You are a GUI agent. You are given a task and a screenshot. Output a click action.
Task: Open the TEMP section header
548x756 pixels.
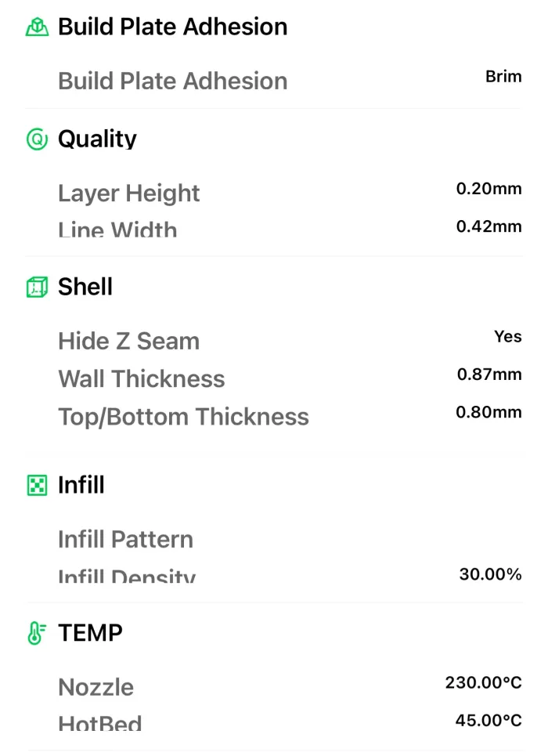tap(90, 633)
